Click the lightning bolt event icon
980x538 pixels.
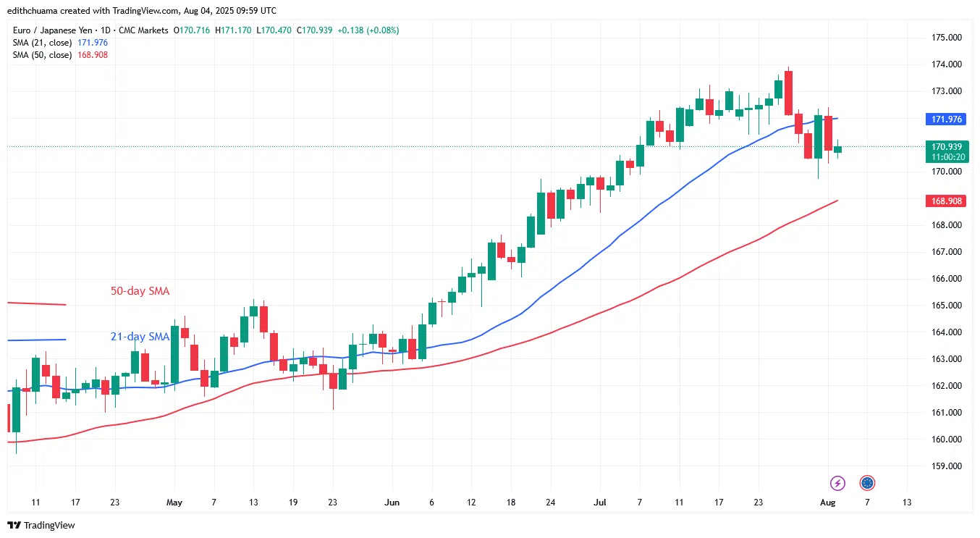(837, 483)
